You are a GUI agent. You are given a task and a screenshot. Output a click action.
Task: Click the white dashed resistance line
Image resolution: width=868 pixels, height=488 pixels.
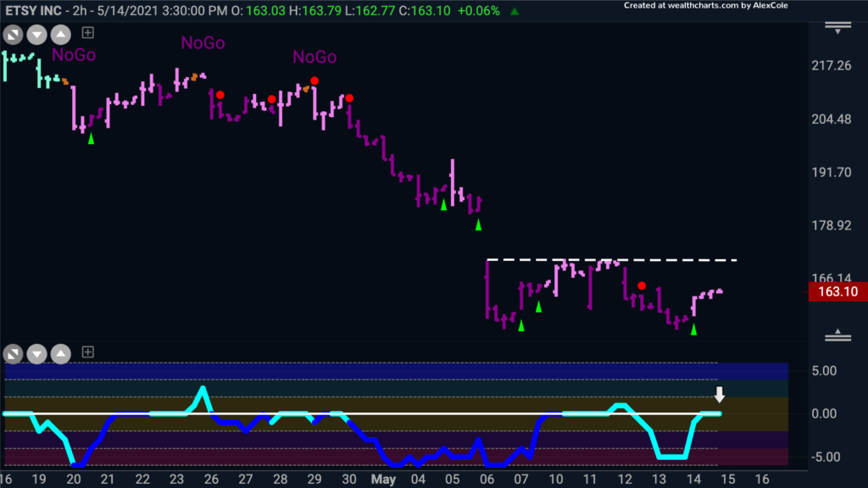point(610,259)
